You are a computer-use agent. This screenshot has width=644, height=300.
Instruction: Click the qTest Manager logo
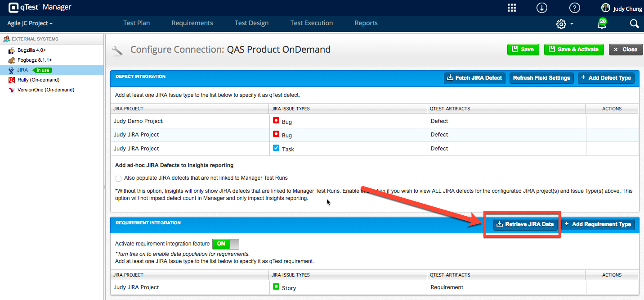[x=40, y=7]
